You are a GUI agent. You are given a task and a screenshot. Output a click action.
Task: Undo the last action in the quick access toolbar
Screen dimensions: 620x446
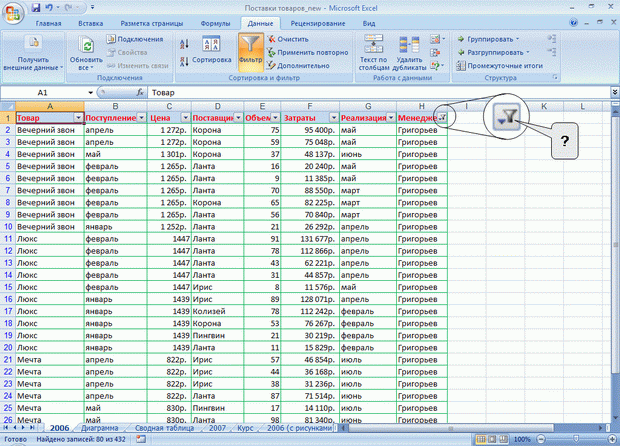point(49,8)
